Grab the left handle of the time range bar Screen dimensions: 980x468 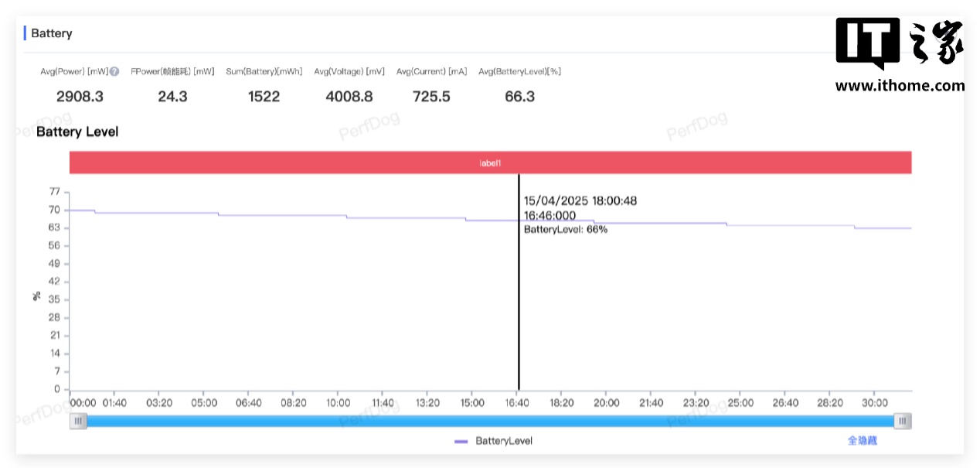pos(78,421)
